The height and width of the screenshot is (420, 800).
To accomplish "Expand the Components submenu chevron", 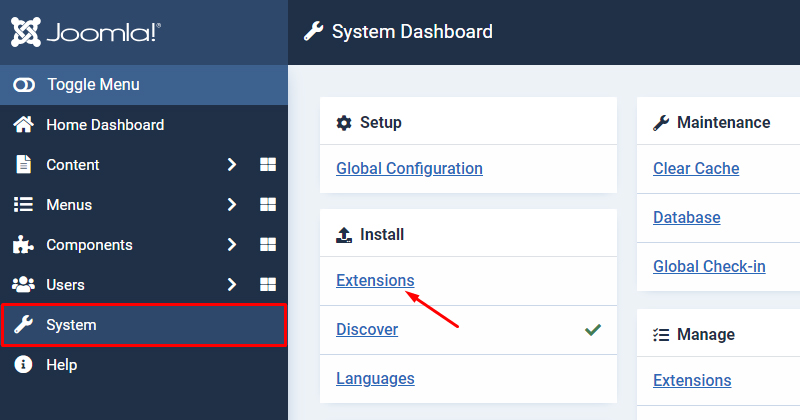I will (x=231, y=245).
